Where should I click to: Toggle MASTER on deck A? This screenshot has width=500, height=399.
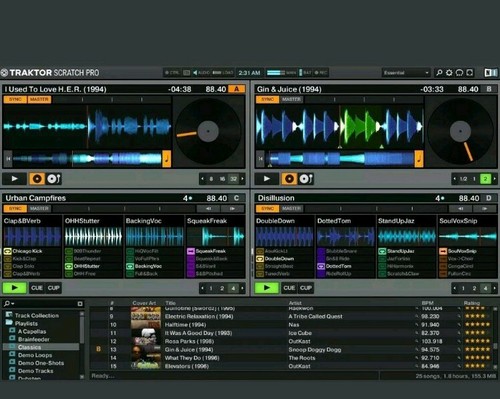39,99
